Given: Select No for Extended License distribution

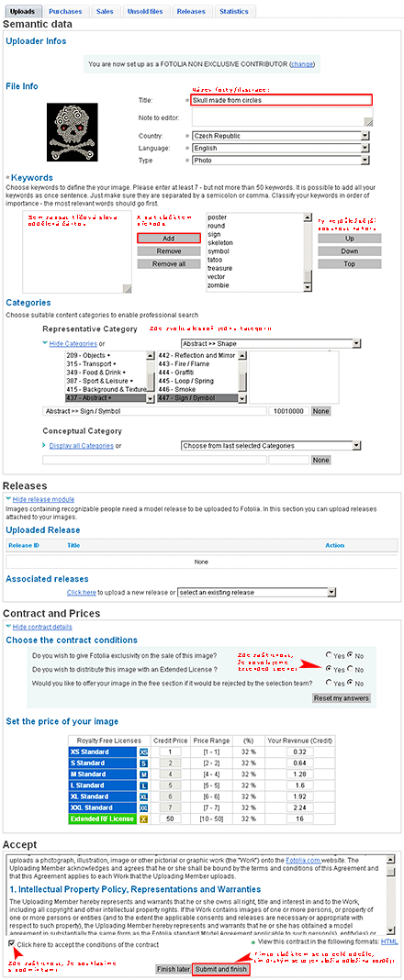Looking at the screenshot, I should point(350,669).
